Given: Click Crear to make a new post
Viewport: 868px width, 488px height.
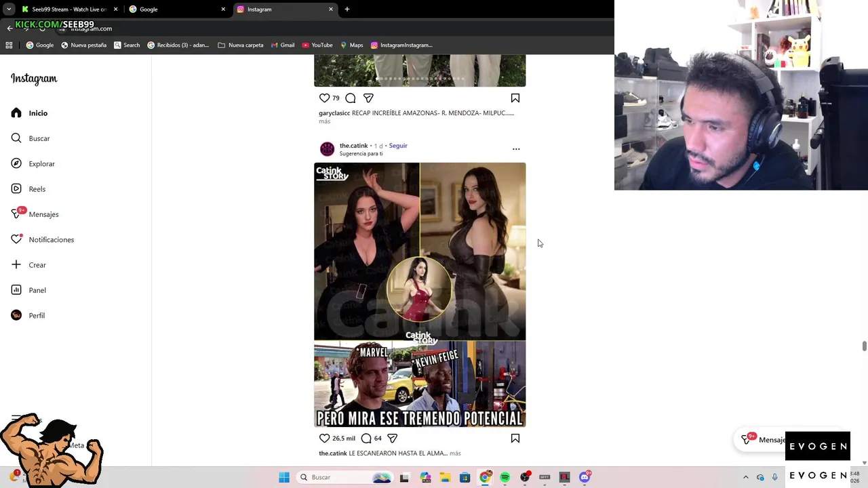Looking at the screenshot, I should point(28,265).
